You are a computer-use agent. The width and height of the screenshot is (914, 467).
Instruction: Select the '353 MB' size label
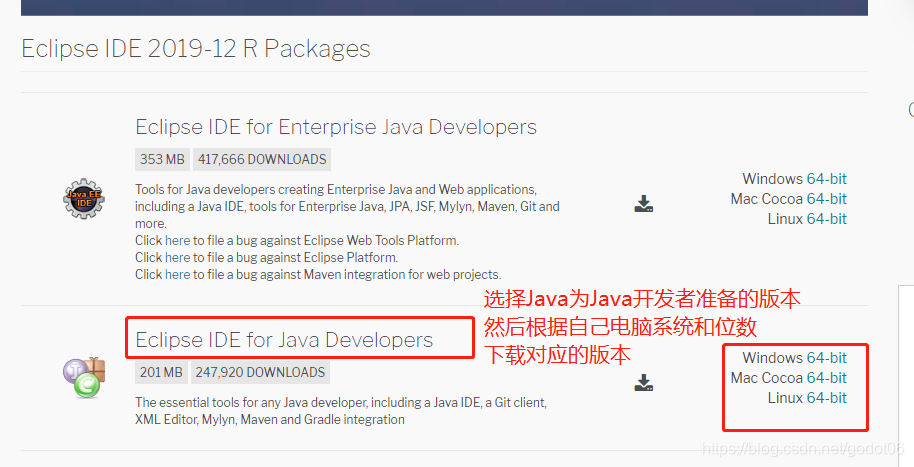[162, 159]
